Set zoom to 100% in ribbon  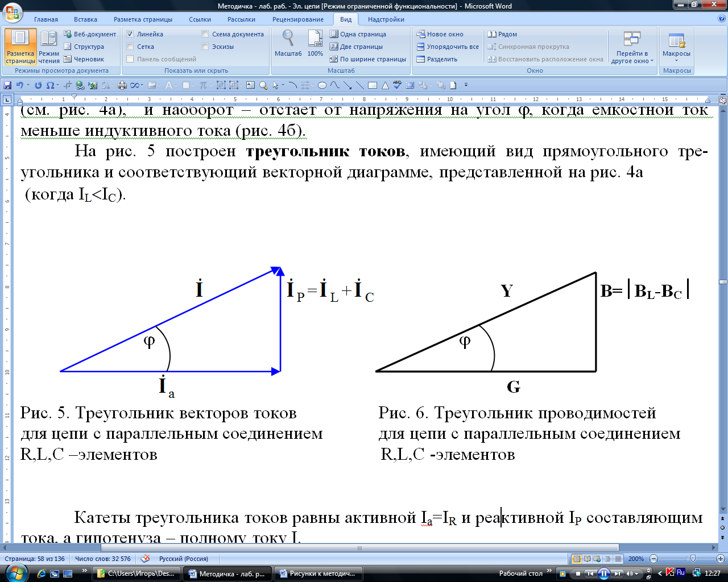click(x=315, y=43)
